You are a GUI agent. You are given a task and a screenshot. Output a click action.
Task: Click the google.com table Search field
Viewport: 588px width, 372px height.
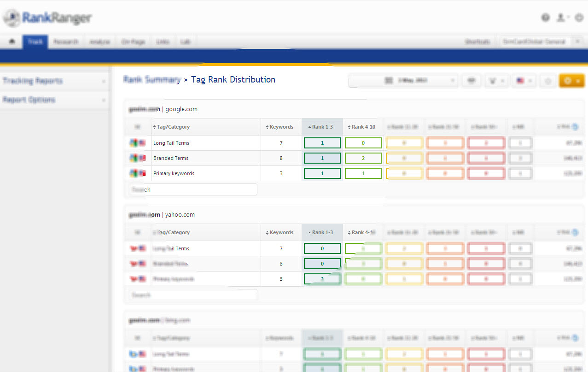pos(193,189)
